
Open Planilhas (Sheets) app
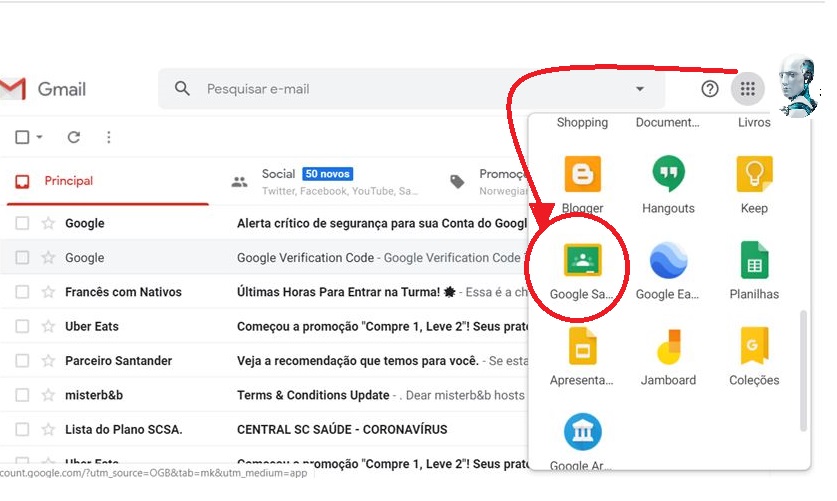(754, 271)
